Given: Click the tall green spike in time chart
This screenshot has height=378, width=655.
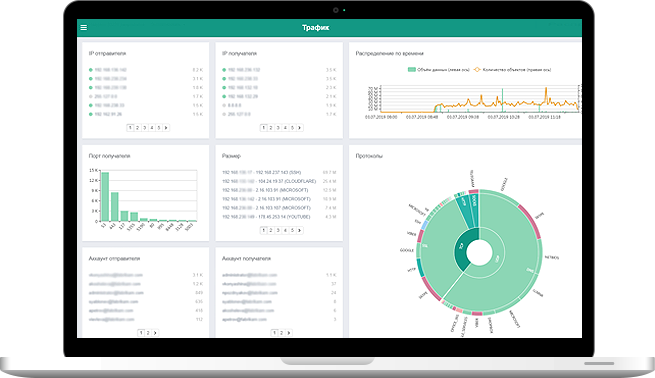Looking at the screenshot, I should (502, 100).
